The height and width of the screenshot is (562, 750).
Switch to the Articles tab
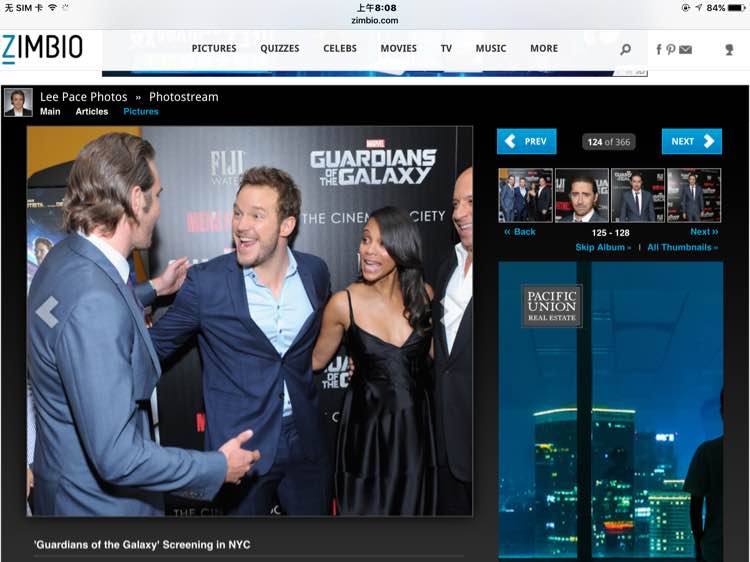click(92, 111)
